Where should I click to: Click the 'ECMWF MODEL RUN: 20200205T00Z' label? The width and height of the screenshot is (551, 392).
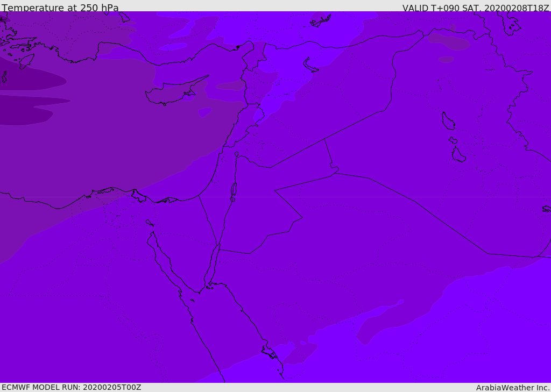click(72, 387)
